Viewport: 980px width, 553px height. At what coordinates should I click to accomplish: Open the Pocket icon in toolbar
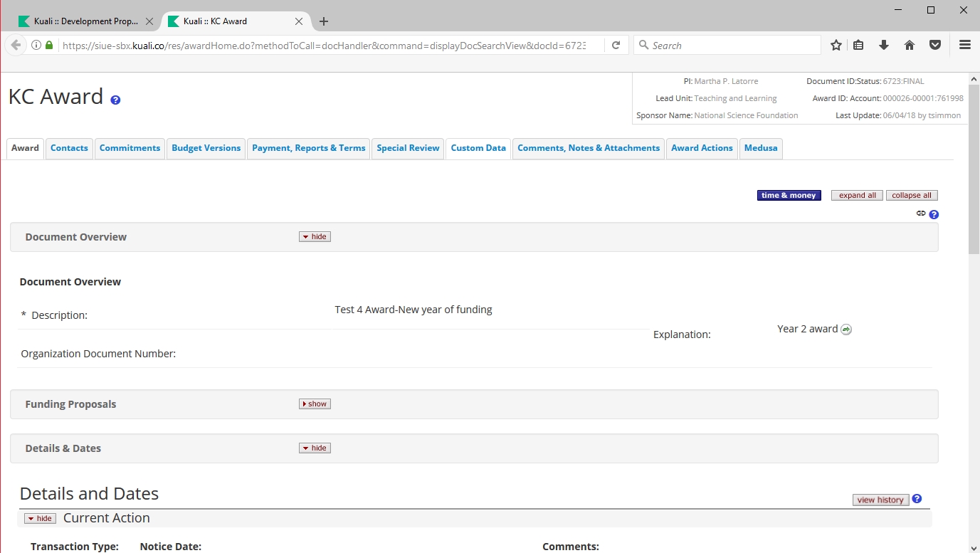point(935,45)
